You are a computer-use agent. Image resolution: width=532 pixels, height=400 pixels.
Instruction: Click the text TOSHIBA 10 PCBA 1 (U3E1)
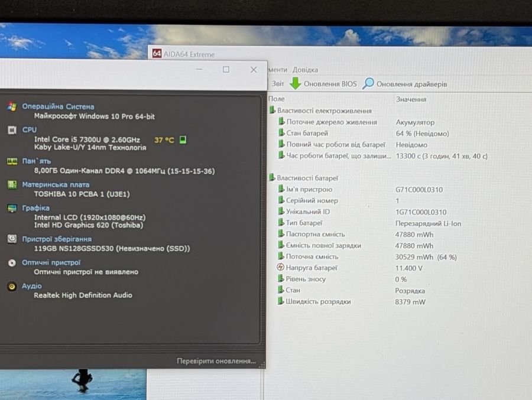[x=82, y=194]
